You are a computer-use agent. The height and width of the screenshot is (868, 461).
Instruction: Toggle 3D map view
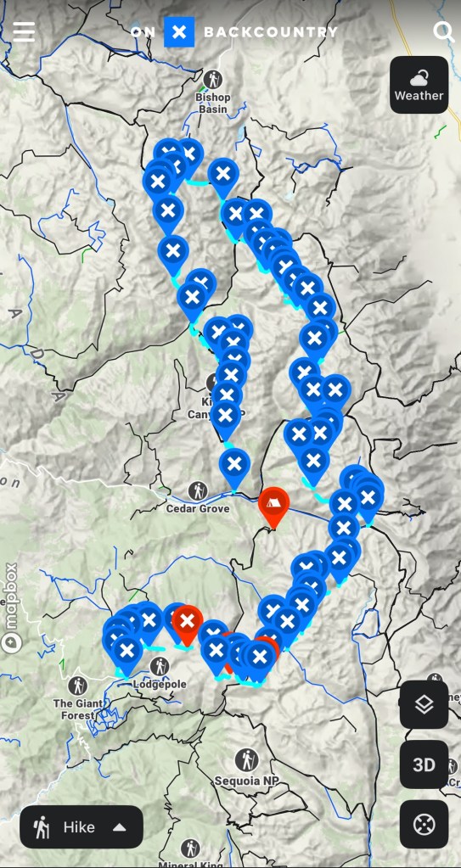(424, 764)
